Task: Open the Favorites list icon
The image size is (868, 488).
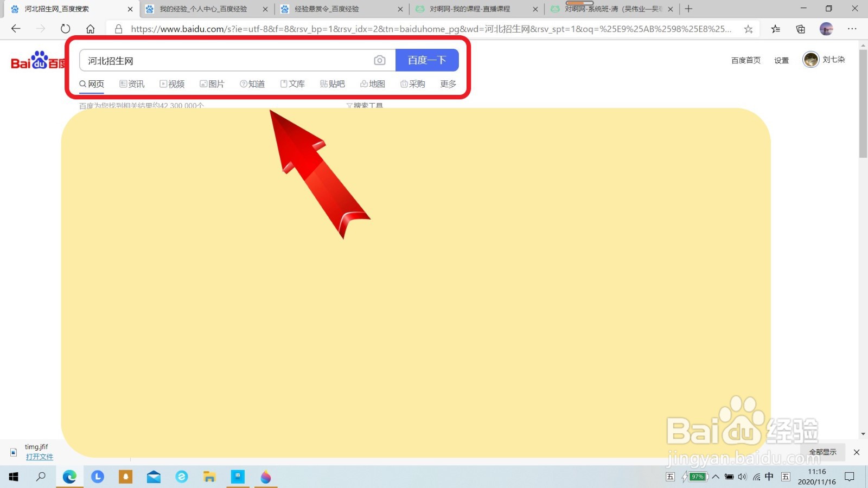Action: (776, 29)
